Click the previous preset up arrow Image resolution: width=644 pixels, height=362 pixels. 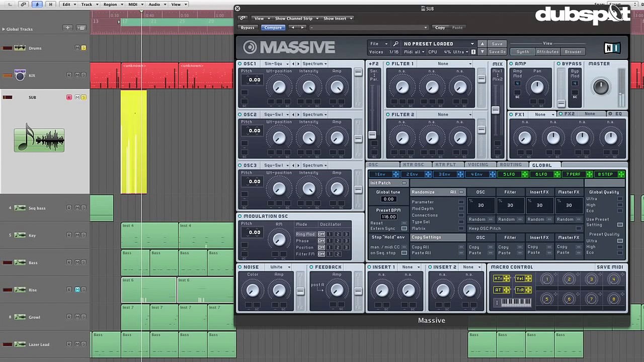(x=482, y=44)
